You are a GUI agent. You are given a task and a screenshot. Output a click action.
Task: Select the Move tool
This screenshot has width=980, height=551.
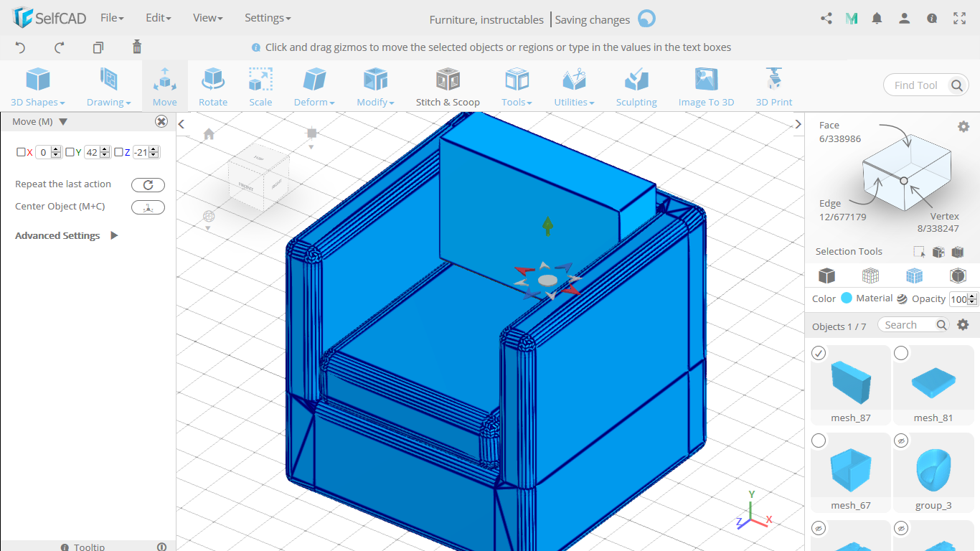click(164, 87)
